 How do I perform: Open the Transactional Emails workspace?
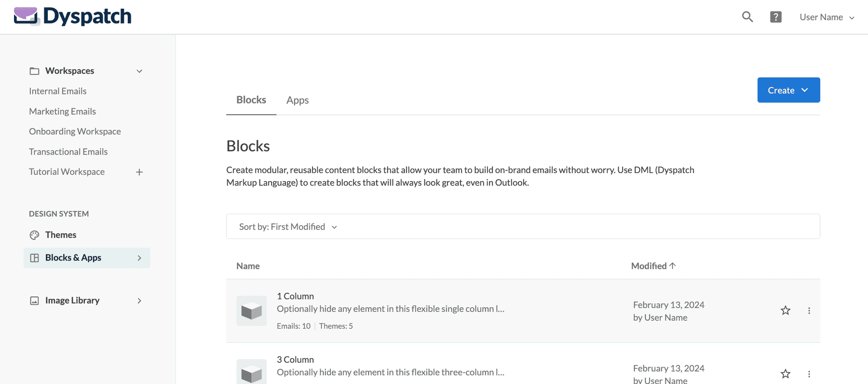[68, 151]
